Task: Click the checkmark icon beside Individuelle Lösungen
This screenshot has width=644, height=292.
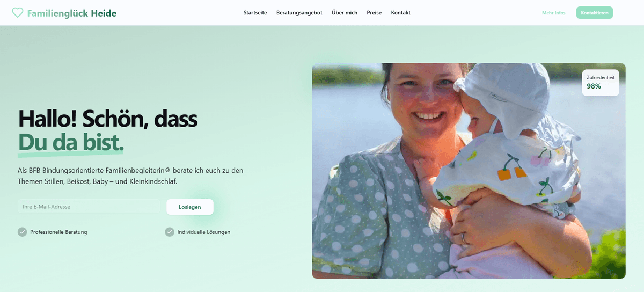Action: pyautogui.click(x=170, y=232)
